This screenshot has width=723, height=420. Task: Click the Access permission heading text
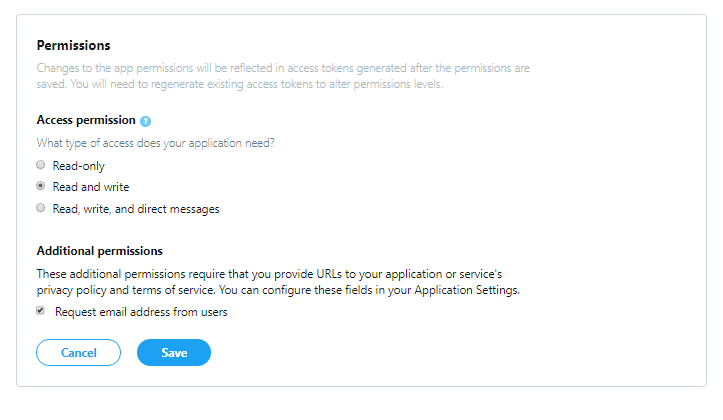pyautogui.click(x=86, y=120)
